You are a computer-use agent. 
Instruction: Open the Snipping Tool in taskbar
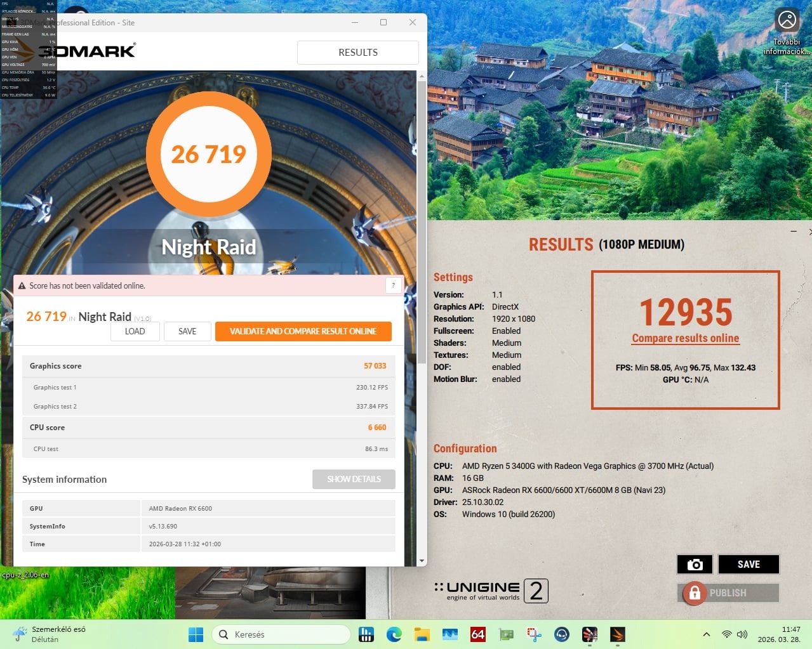point(534,634)
